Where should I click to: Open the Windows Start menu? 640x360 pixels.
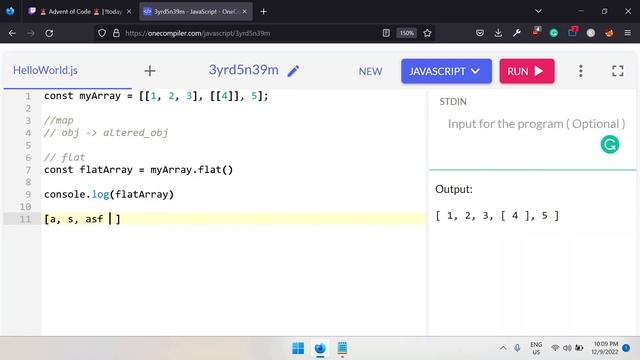tap(298, 348)
